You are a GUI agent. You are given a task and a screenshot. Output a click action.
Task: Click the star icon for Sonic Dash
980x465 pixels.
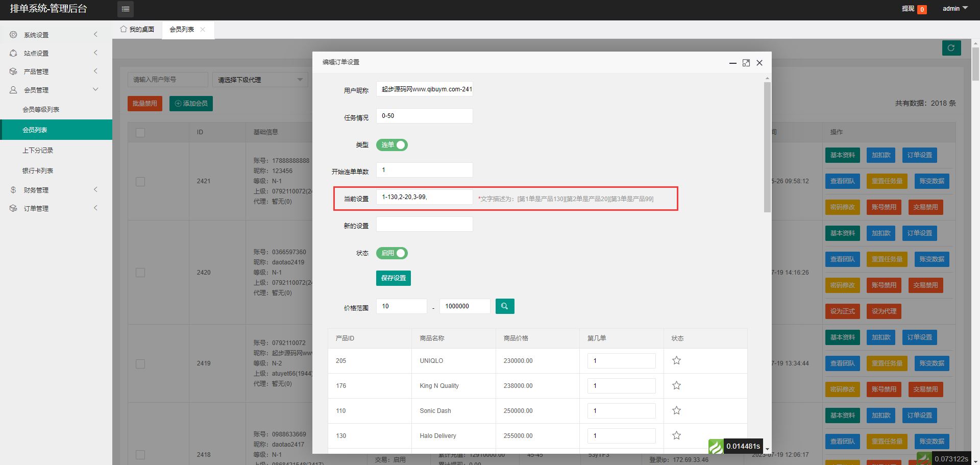[x=676, y=410]
